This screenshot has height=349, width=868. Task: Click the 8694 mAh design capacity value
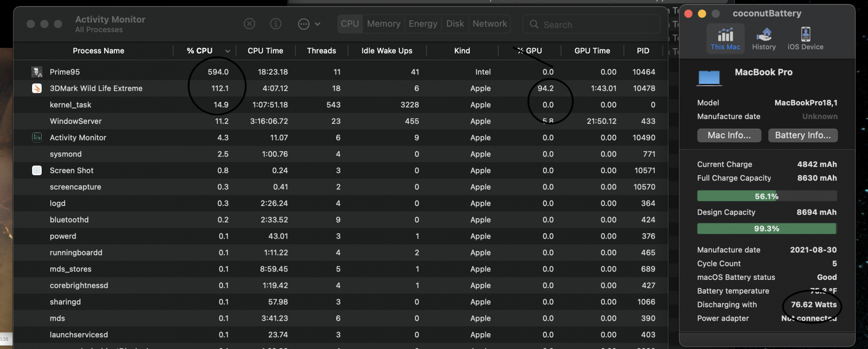click(x=816, y=212)
